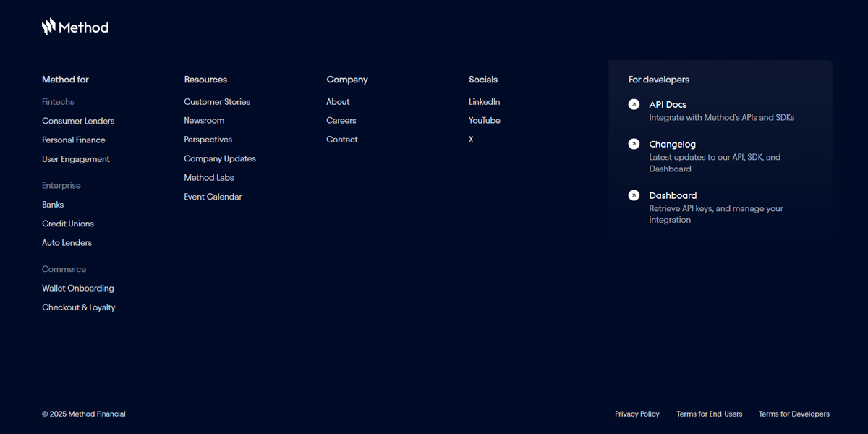Open the Personal Finance link
Viewport: 868px width, 434px height.
[x=74, y=140]
